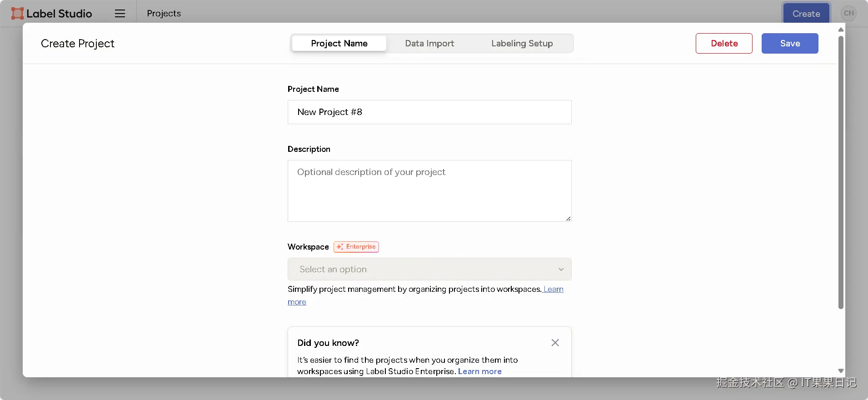Follow Learn more link in tip box

coord(479,371)
